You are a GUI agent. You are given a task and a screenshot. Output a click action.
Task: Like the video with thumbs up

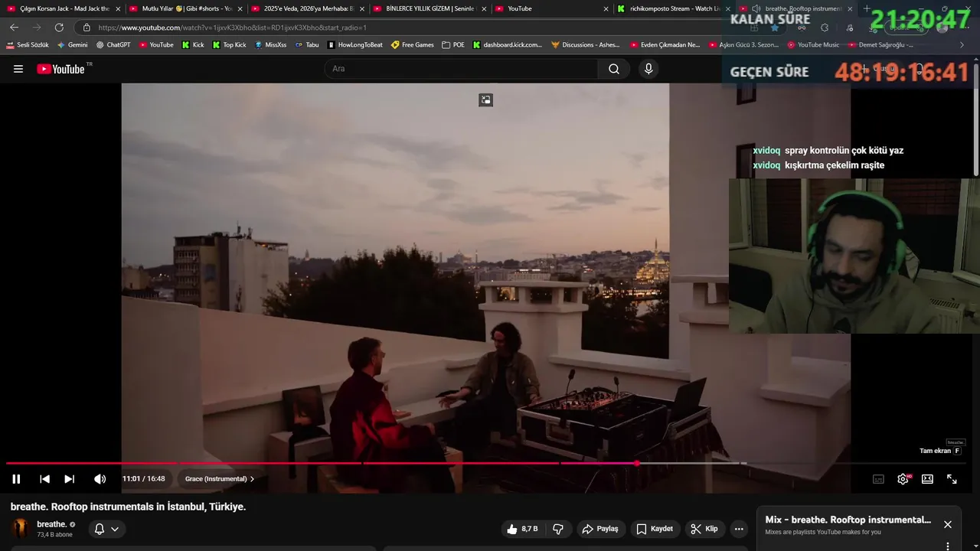point(521,529)
